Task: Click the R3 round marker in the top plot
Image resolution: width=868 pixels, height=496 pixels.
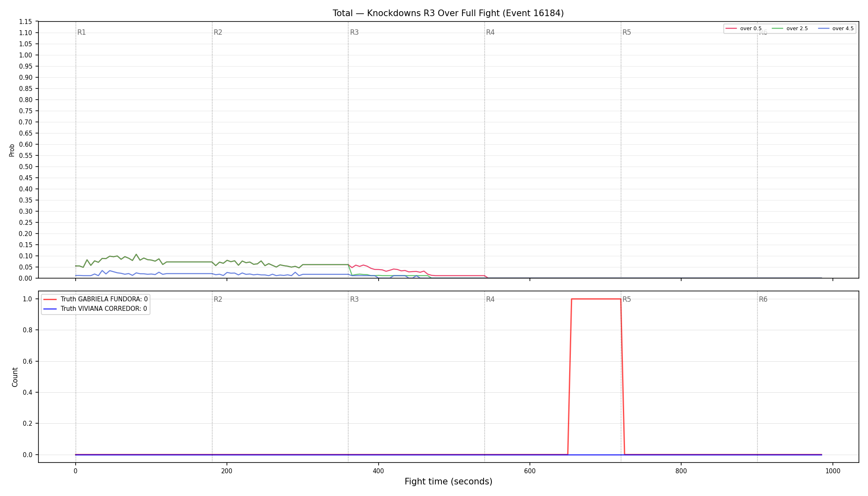Action: (354, 32)
